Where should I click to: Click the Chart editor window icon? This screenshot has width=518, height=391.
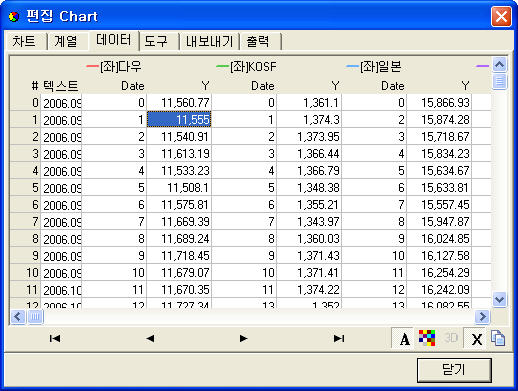click(x=14, y=16)
